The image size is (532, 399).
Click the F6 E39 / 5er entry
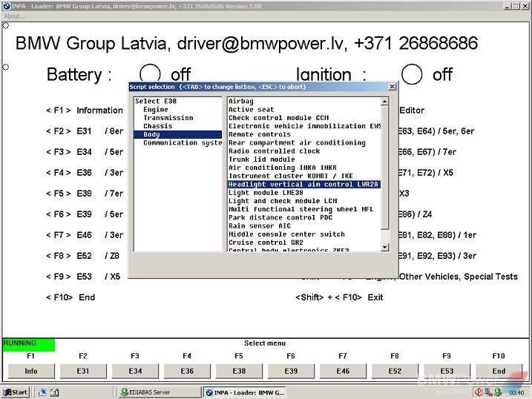pyautogui.click(x=85, y=214)
